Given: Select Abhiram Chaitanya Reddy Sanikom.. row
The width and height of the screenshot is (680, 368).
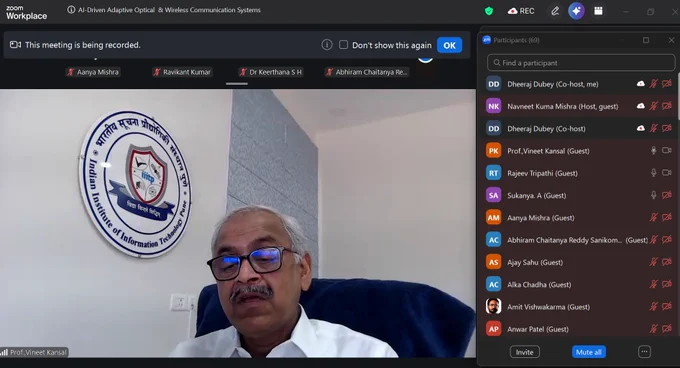Looking at the screenshot, I should [x=579, y=240].
